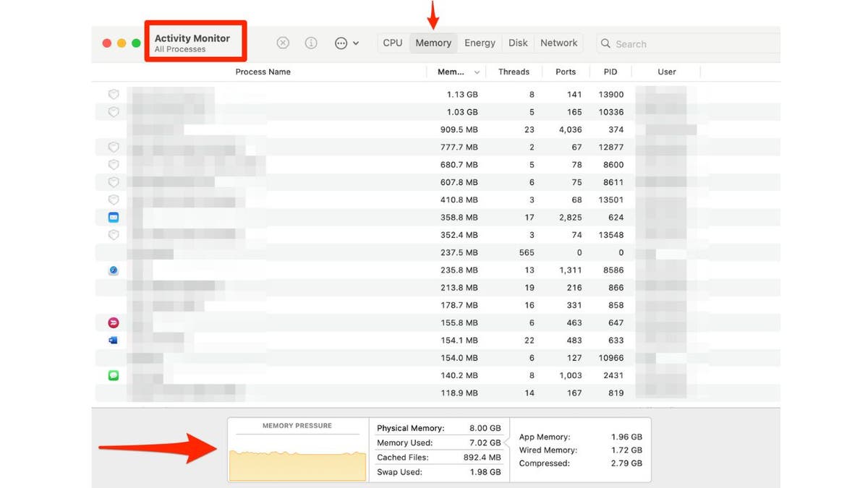Click shield icon in 607.8 MB row
The image size is (868, 488).
coord(114,182)
